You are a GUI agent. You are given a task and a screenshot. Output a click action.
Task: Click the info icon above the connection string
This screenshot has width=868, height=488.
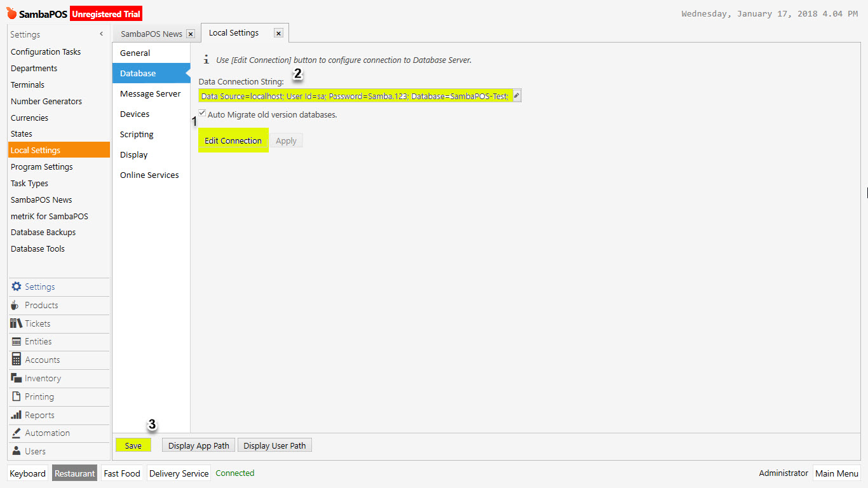point(206,59)
